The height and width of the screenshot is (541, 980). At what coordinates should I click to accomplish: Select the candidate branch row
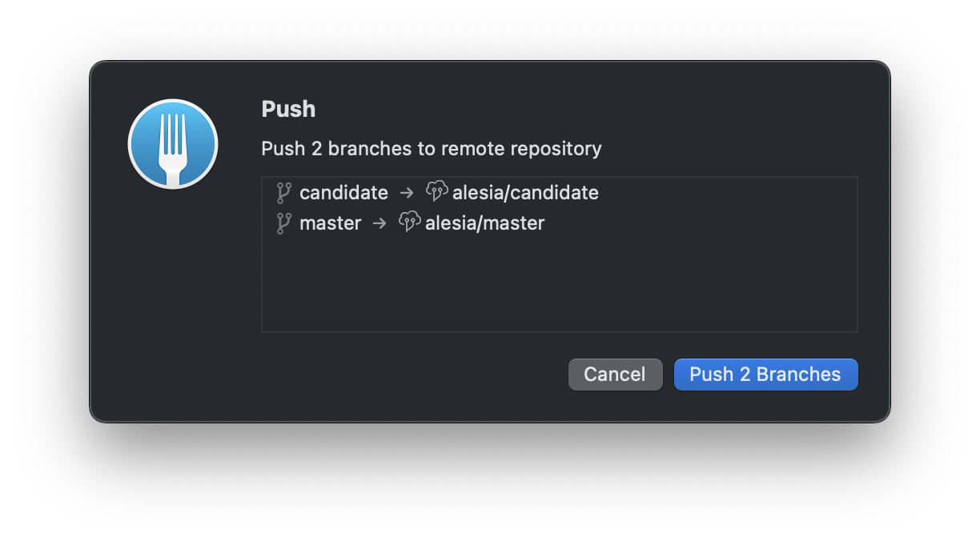coord(344,192)
